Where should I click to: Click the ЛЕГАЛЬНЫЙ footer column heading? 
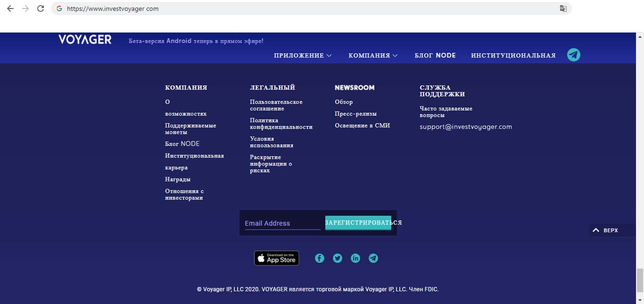coord(272,88)
